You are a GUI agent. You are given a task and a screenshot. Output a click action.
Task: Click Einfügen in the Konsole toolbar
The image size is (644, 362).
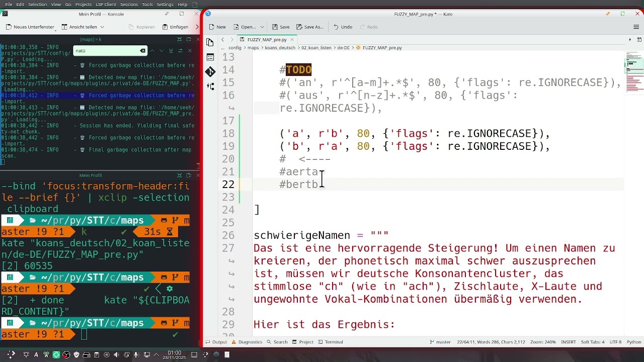tap(177, 27)
